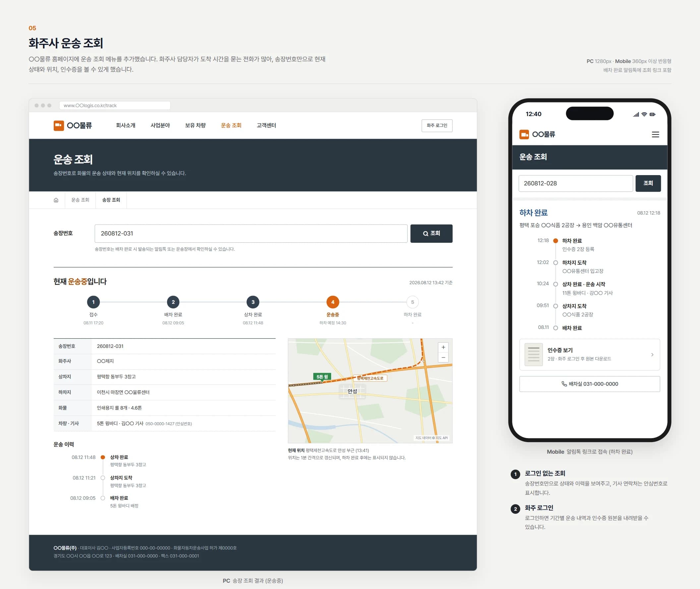Click step 4 운송중 orange circle
700x589 pixels.
coord(333,302)
